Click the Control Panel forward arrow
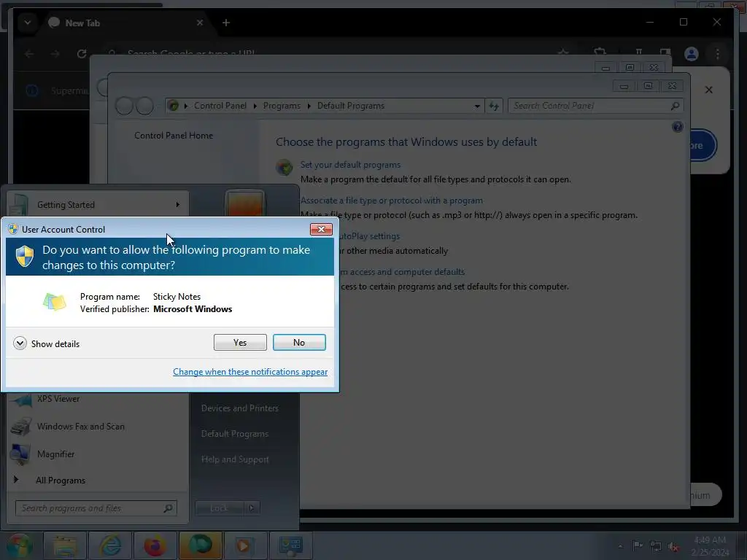747x560 pixels. (145, 106)
